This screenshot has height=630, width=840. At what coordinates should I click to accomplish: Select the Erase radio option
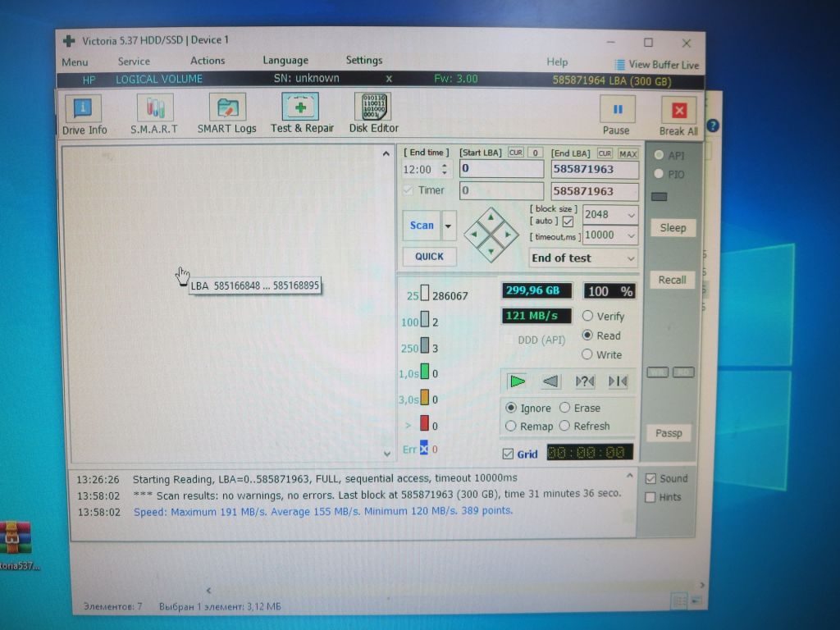(564, 408)
